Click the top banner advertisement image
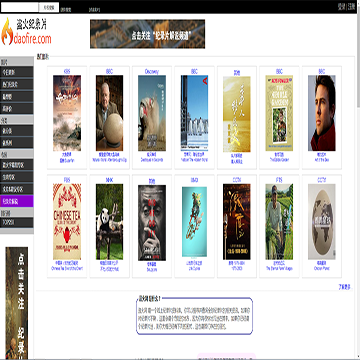The image size is (360, 360). point(147,34)
